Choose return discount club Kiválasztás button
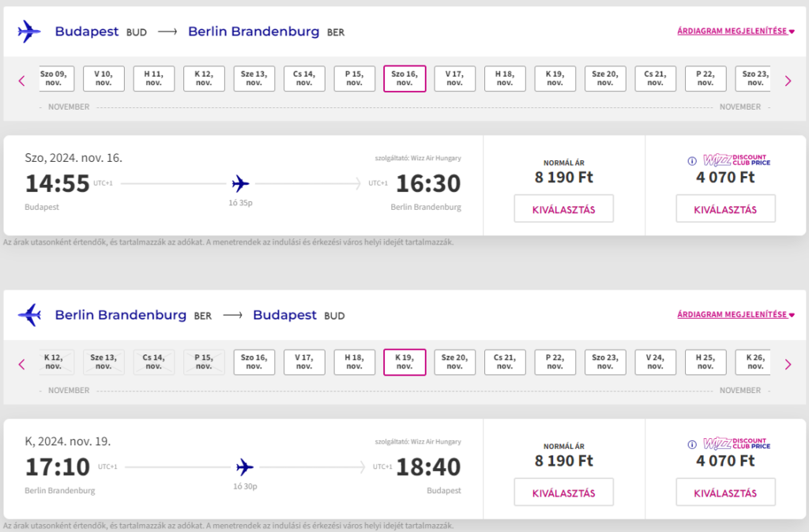Viewport: 809px width, 532px height. 725,493
